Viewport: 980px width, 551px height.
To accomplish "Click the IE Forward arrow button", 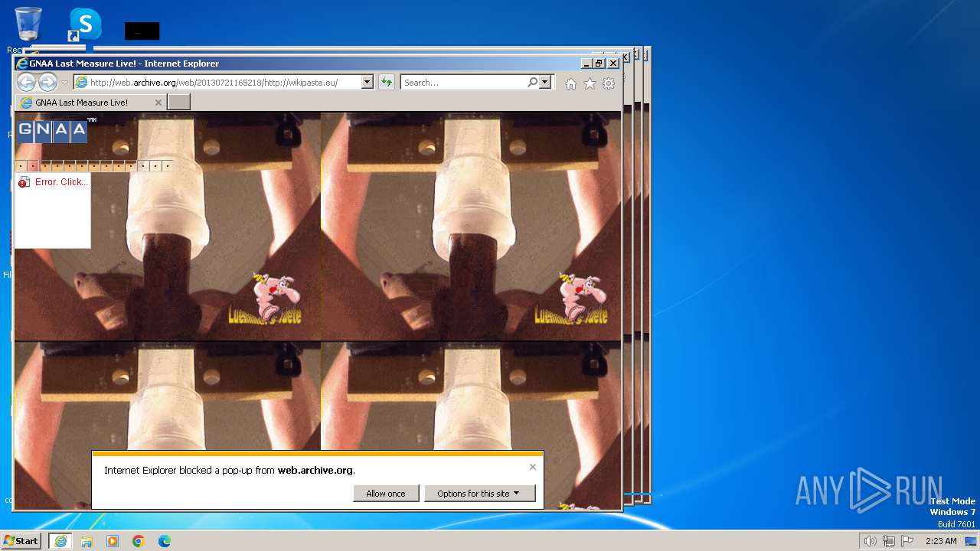I will (x=47, y=83).
